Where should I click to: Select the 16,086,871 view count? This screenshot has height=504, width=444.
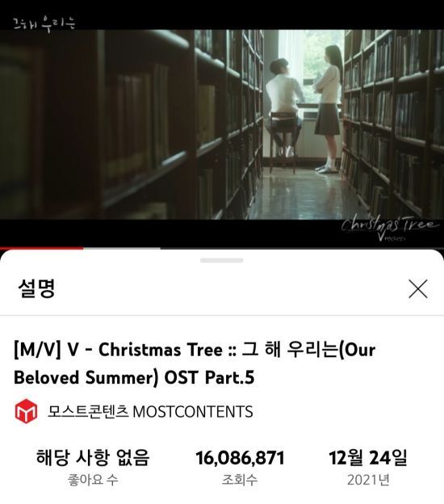240,458
